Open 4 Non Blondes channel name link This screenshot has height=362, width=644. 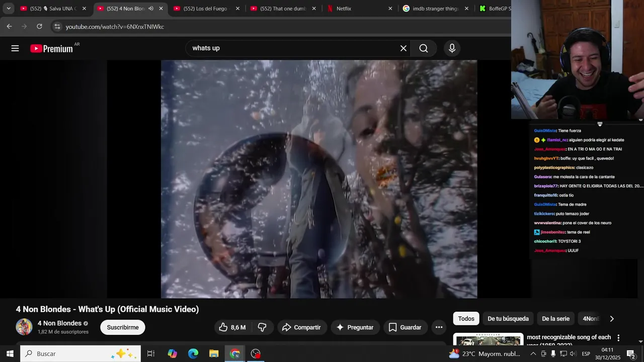pyautogui.click(x=59, y=323)
